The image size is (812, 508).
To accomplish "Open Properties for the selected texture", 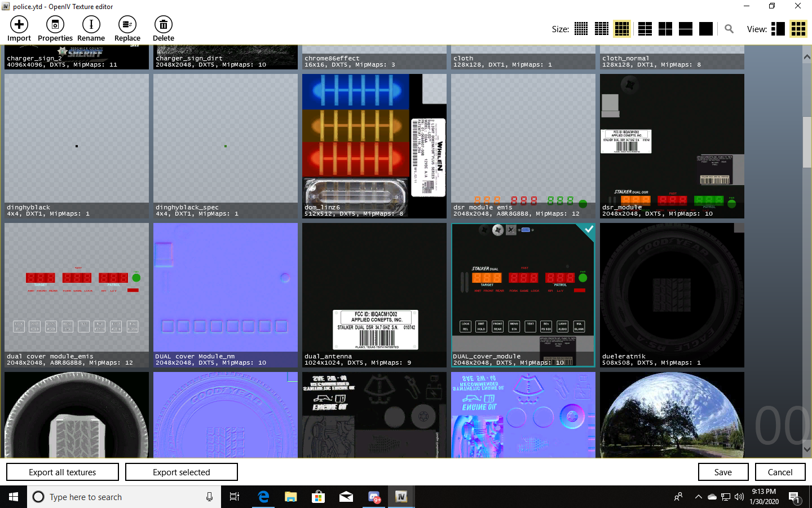I will pyautogui.click(x=55, y=25).
